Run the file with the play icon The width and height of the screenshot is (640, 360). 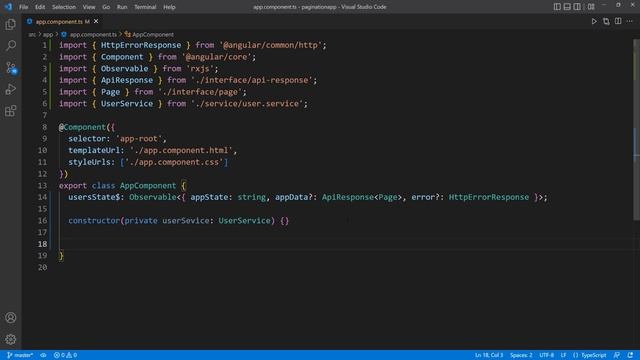(x=594, y=21)
